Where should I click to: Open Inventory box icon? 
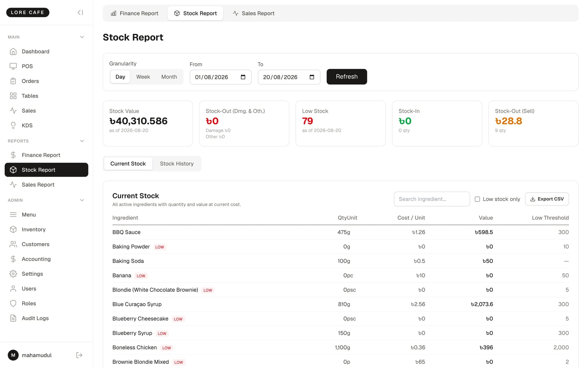click(x=13, y=230)
